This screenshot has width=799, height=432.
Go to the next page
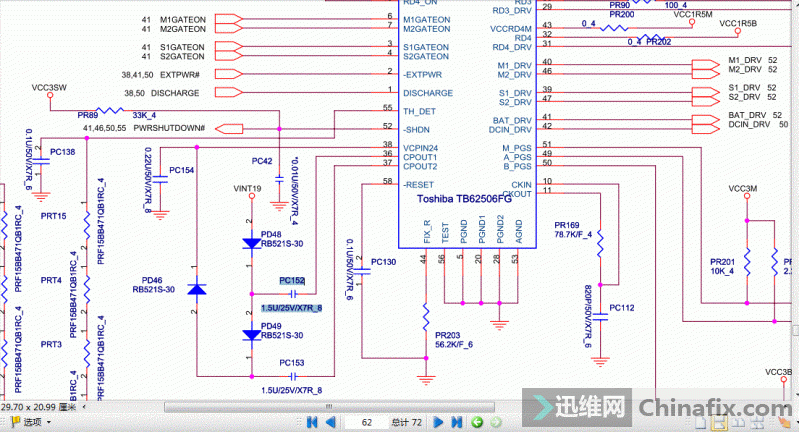(438, 422)
